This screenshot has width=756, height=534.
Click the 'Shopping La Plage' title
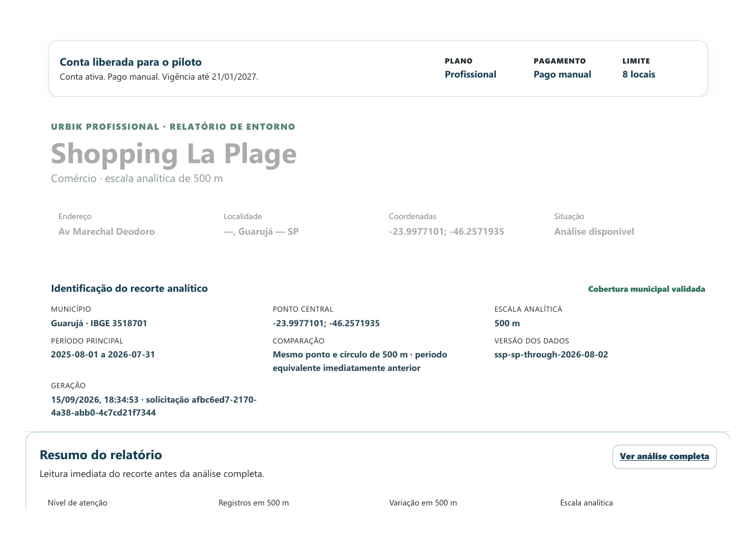point(174,154)
